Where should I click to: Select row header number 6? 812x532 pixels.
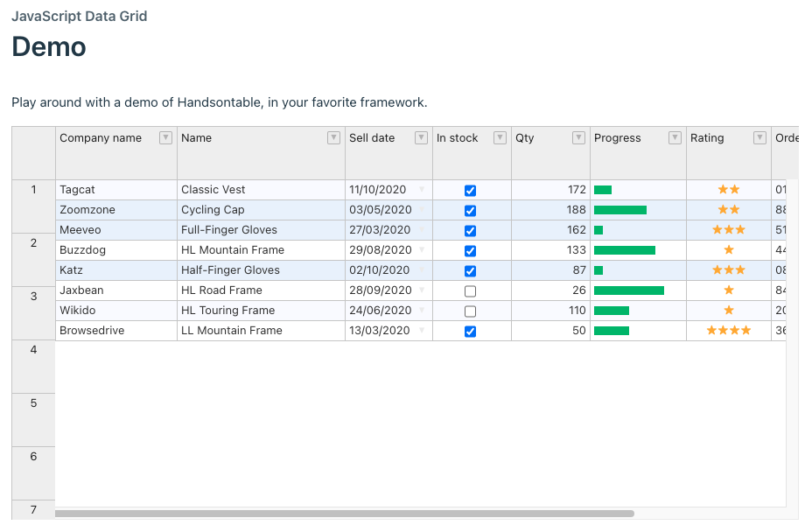[33, 473]
